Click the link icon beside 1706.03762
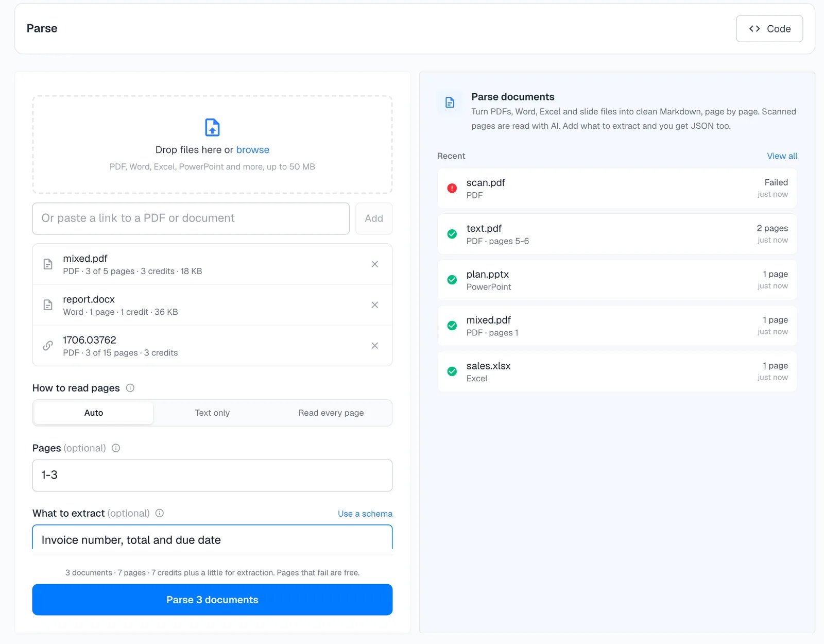The width and height of the screenshot is (824, 644). tap(48, 346)
